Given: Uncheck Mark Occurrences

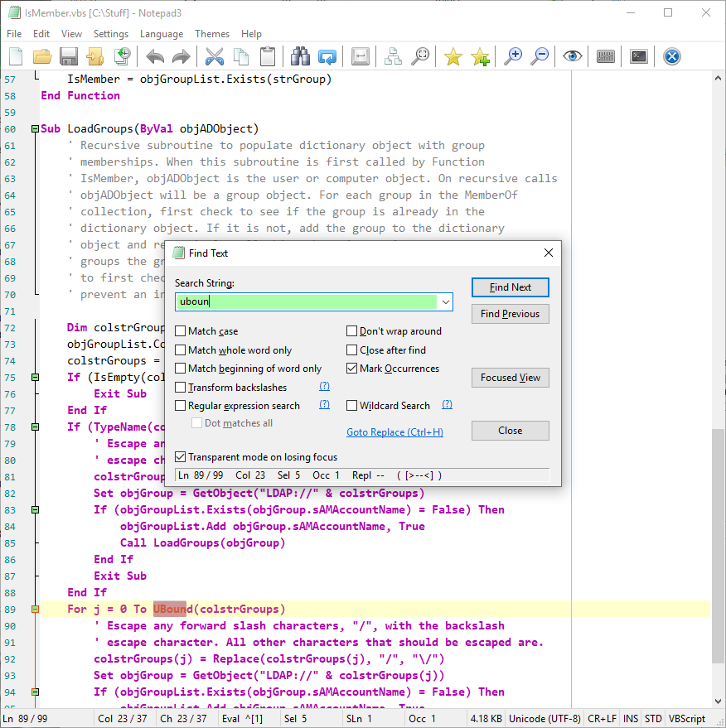Looking at the screenshot, I should pyautogui.click(x=351, y=369).
